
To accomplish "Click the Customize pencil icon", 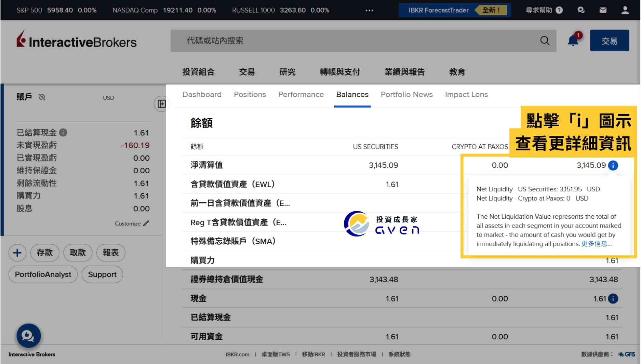I will (146, 223).
